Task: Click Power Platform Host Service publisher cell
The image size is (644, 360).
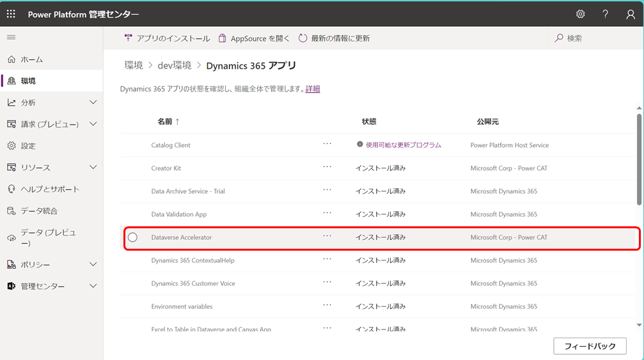Action: click(510, 145)
